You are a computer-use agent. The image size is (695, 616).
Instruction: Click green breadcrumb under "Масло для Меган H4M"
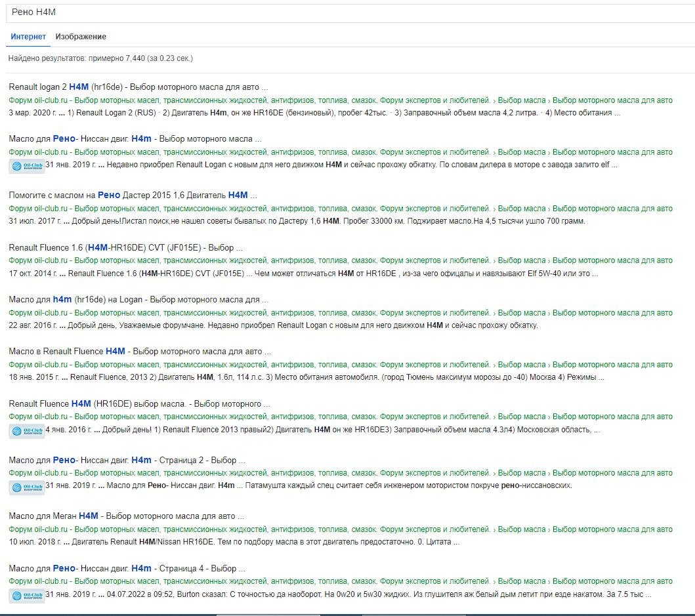pos(341,529)
